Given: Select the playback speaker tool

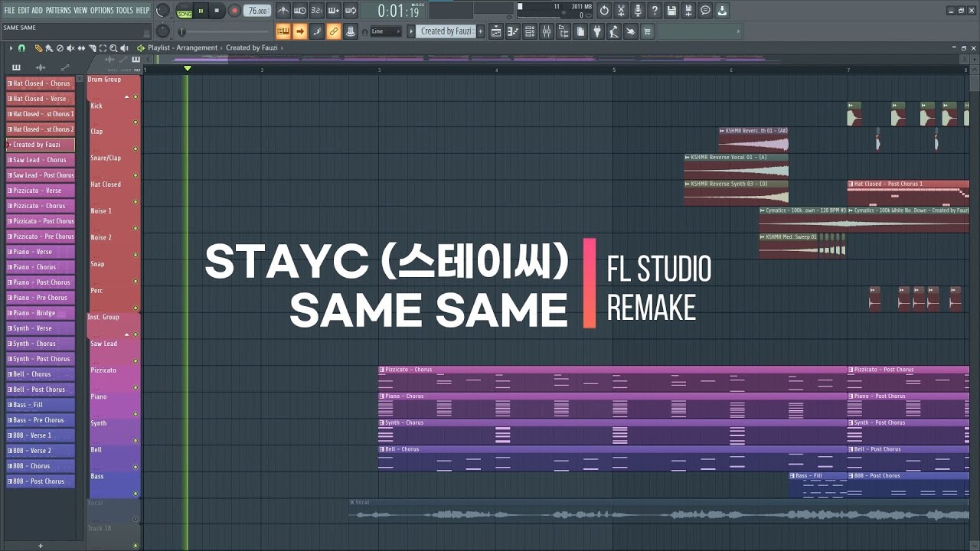Looking at the screenshot, I should click(x=124, y=48).
